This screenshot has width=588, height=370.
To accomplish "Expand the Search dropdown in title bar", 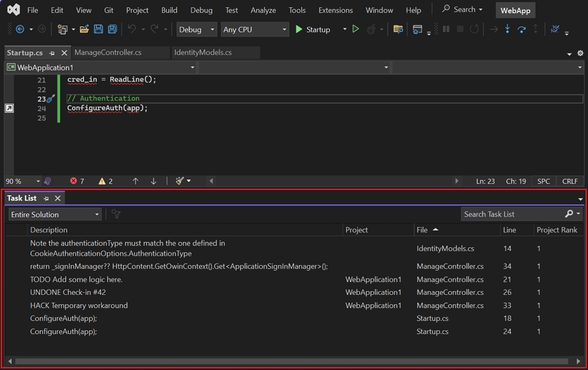I will [480, 10].
